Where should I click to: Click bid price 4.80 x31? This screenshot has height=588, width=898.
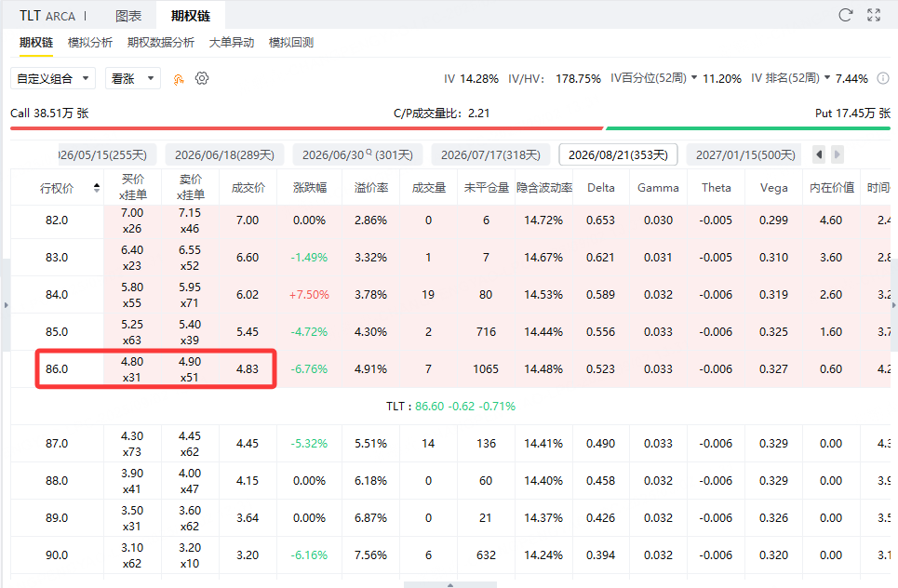click(132, 369)
